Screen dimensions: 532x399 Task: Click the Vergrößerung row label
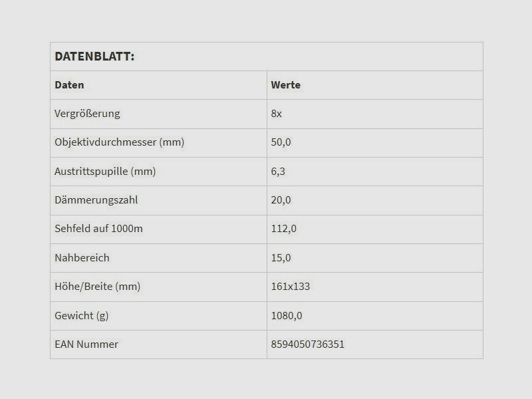(87, 114)
